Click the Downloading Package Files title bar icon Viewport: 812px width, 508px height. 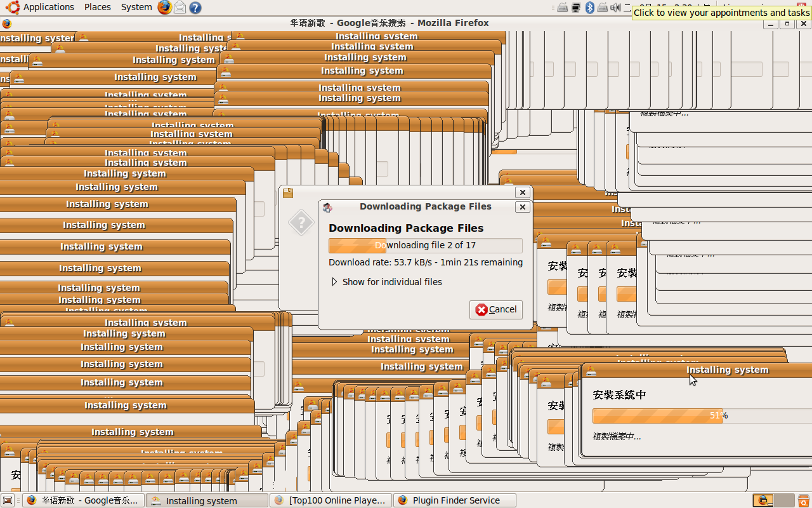327,207
